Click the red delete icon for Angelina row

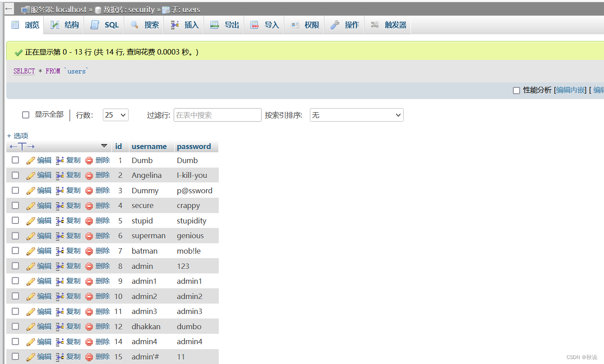[x=89, y=175]
